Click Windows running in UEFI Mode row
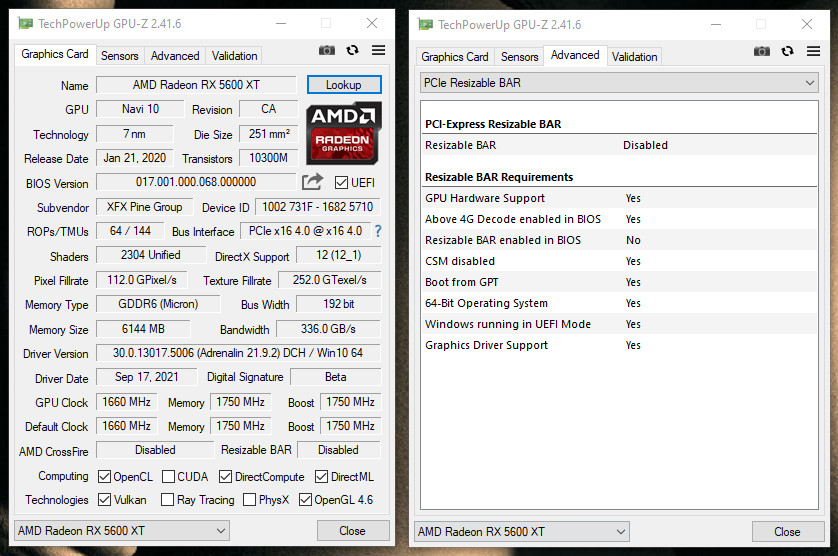838x556 pixels. pyautogui.click(x=619, y=324)
